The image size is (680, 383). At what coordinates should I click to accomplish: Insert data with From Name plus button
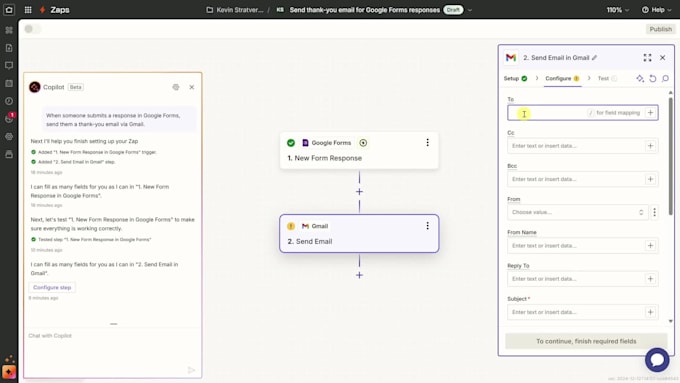click(650, 246)
